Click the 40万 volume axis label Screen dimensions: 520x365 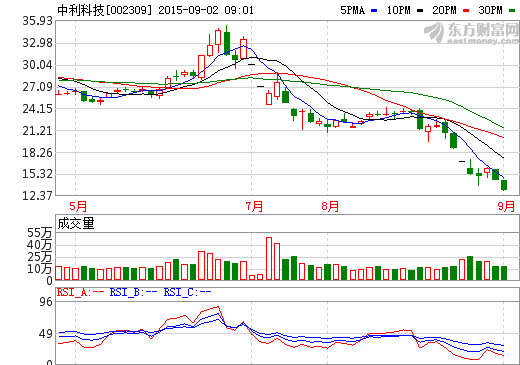[x=40, y=245]
